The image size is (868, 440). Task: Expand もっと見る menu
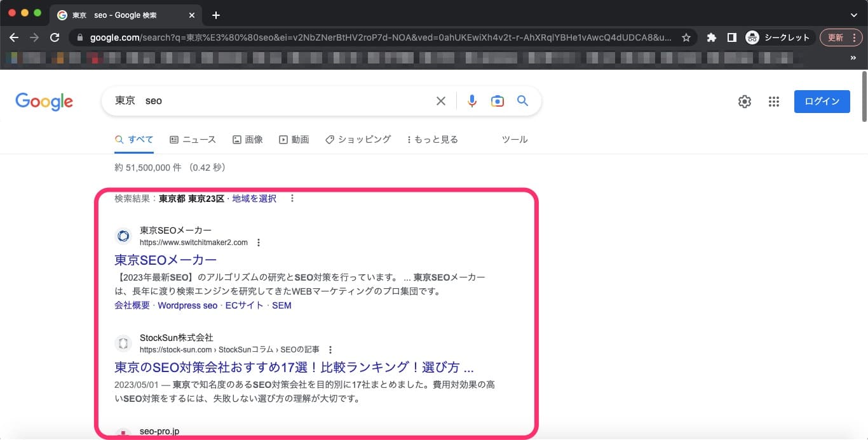(433, 140)
